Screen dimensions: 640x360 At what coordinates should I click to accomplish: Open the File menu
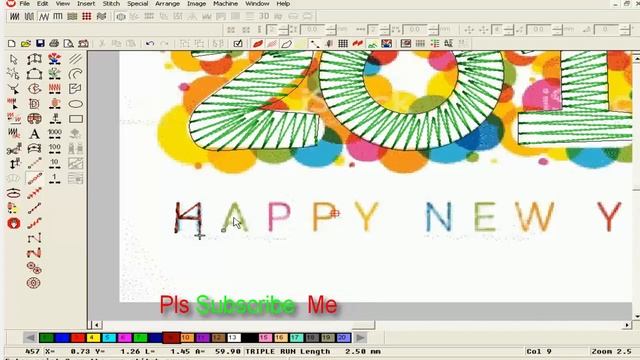(x=24, y=4)
